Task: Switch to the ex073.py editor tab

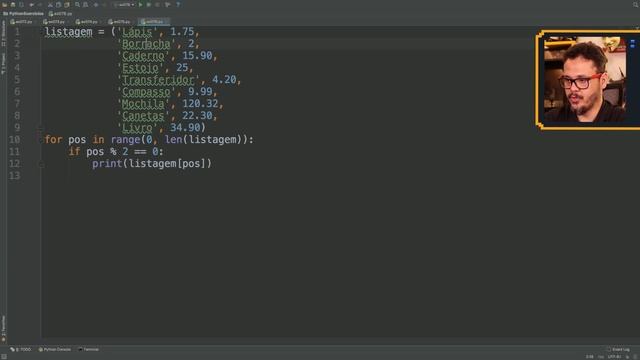Action: pyautogui.click(x=54, y=22)
